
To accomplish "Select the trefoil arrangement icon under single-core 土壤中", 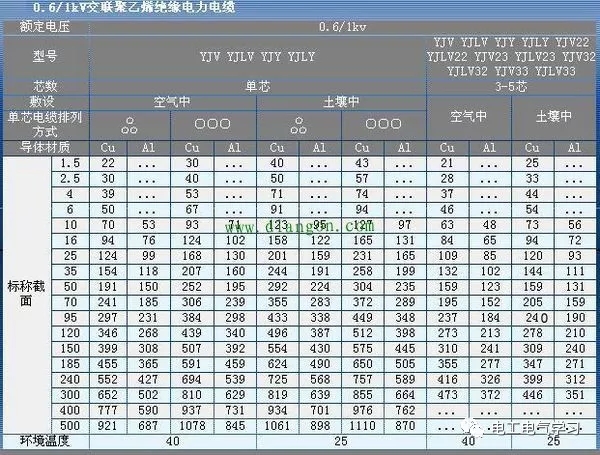I will click(x=300, y=125).
